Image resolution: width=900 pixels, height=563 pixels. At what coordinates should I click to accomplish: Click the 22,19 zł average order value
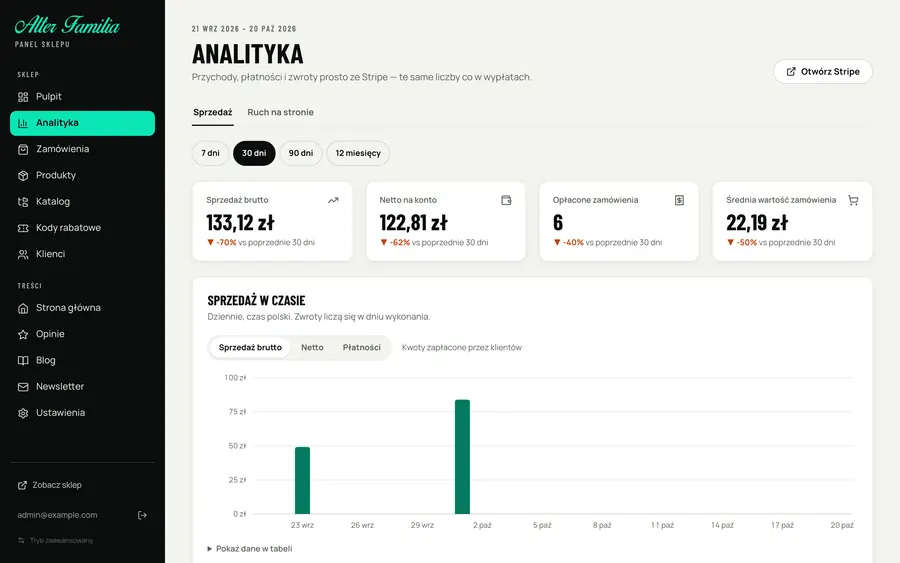[x=757, y=223]
